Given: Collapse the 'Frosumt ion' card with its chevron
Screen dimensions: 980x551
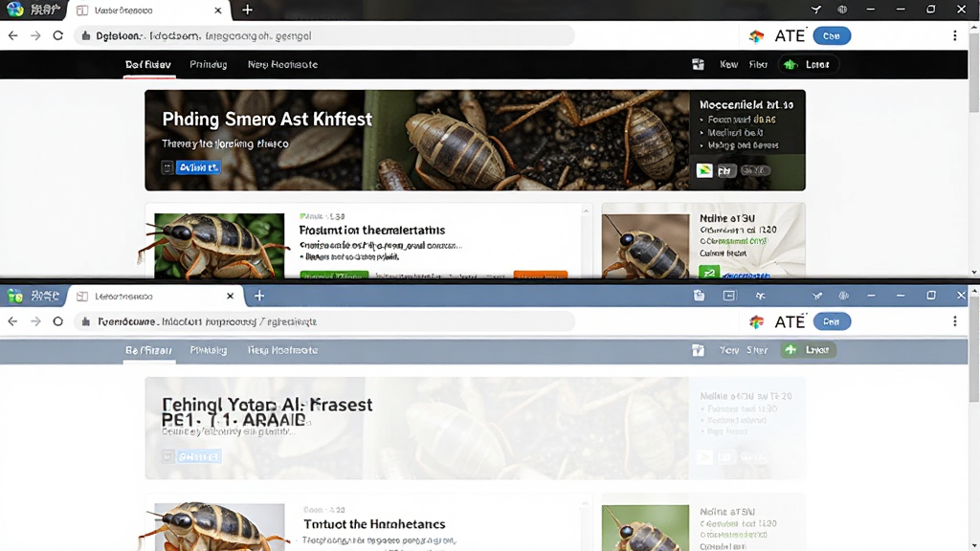Looking at the screenshot, I should [x=586, y=211].
